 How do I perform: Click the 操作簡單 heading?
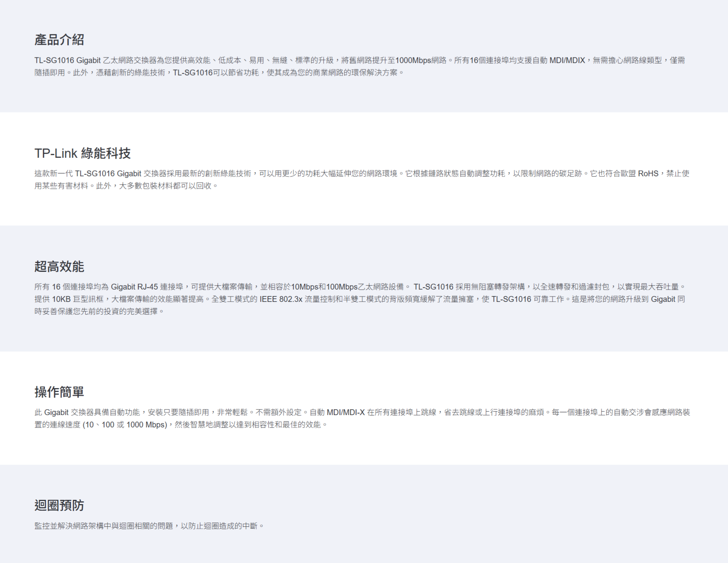(x=59, y=392)
